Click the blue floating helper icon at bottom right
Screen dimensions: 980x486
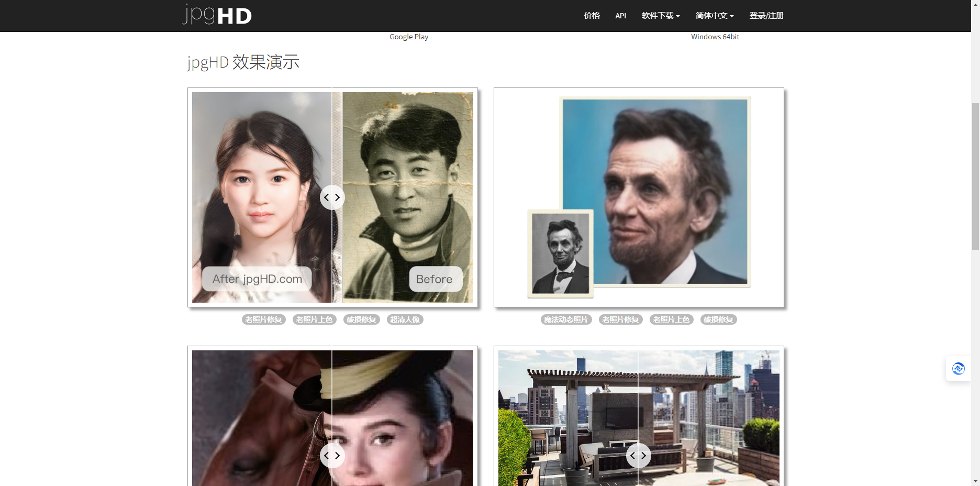pyautogui.click(x=959, y=368)
